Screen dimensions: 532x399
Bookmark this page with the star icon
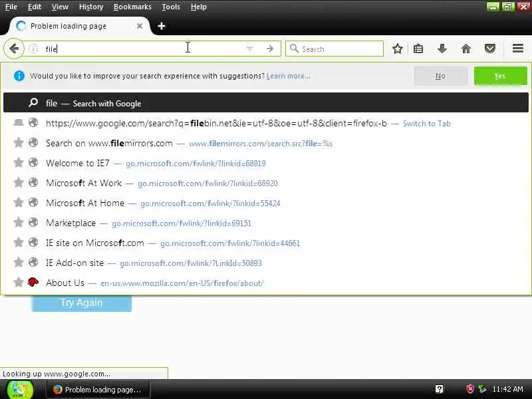tap(397, 49)
